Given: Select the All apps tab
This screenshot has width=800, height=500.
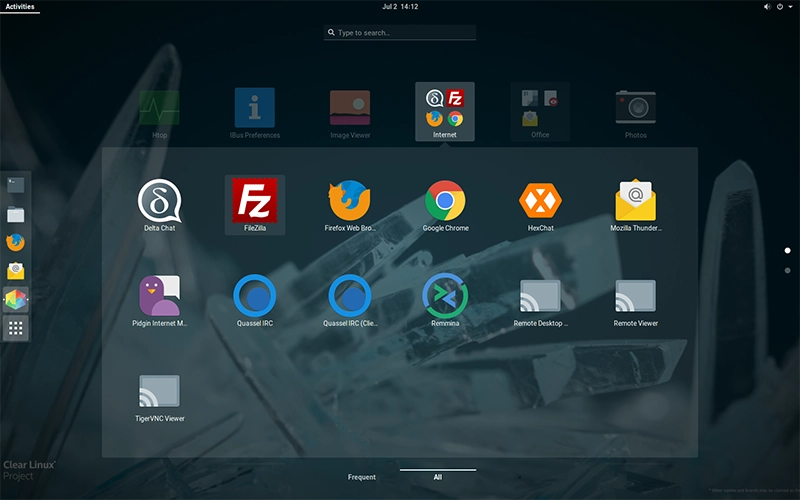Looking at the screenshot, I should [x=438, y=477].
